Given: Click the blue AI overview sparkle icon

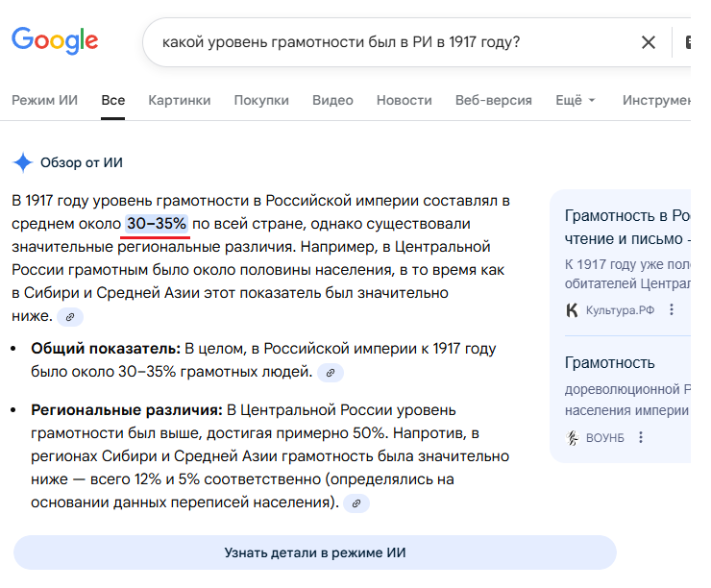Looking at the screenshot, I should pos(23,162).
